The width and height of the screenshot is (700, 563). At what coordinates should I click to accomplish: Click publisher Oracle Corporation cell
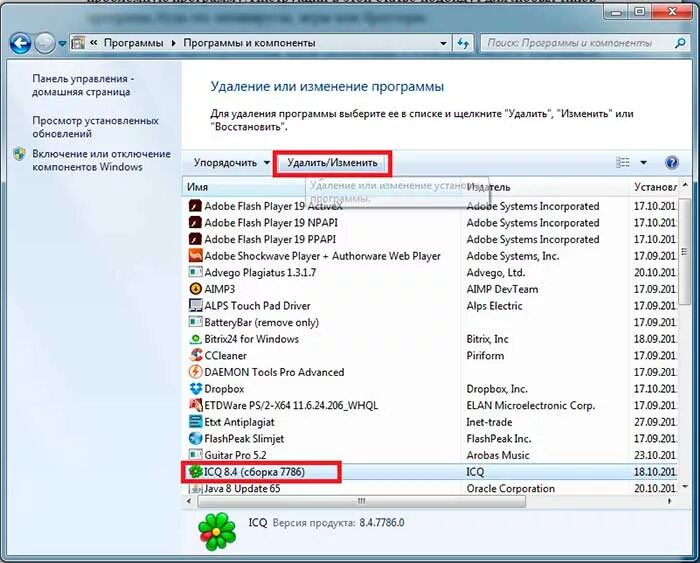[510, 488]
